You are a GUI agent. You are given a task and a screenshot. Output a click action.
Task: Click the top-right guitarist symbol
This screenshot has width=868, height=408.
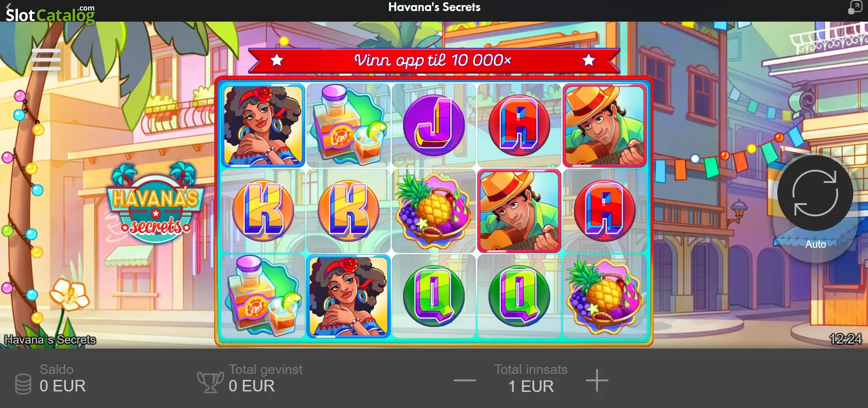(604, 125)
